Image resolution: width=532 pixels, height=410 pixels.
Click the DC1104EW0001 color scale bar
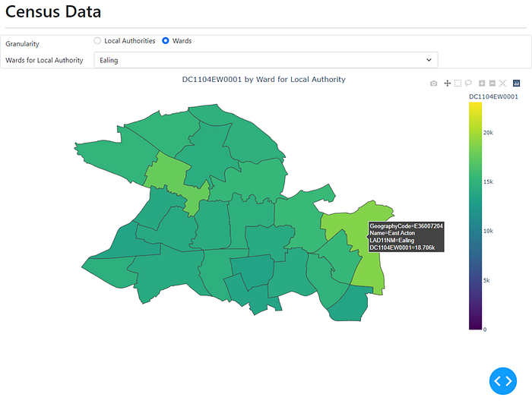475,216
